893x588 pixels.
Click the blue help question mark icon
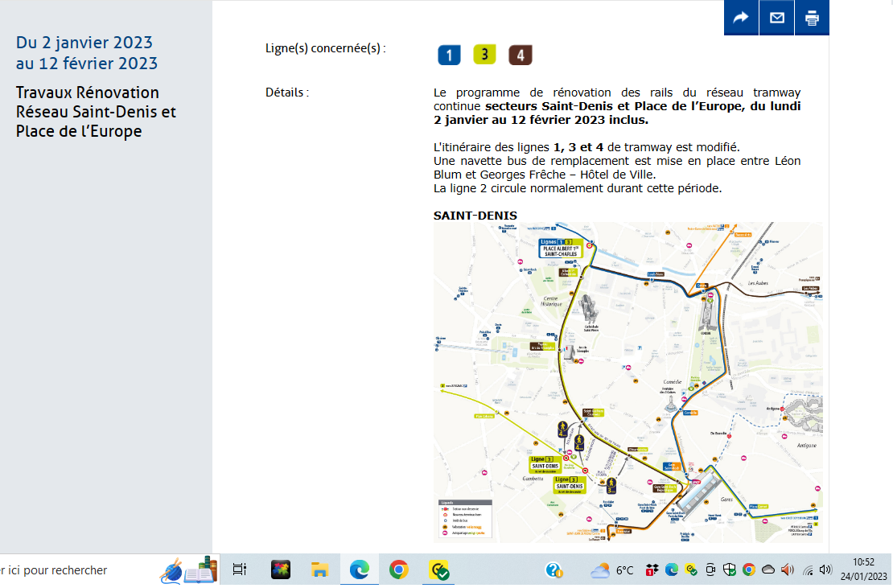pos(553,570)
